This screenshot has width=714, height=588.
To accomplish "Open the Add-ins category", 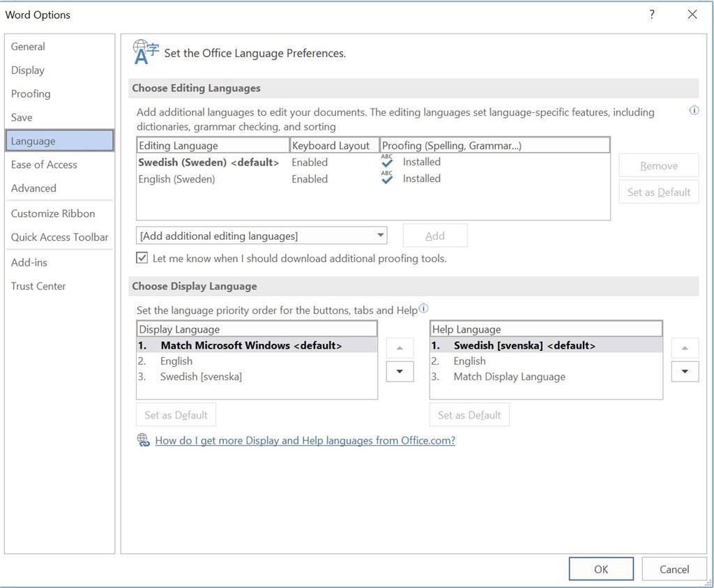I will point(60,262).
